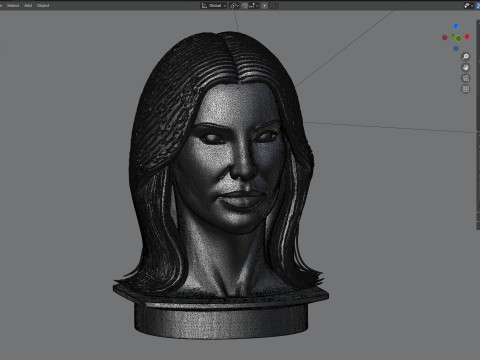Click the bright red X axis gizmo ball
The width and height of the screenshot is (480, 360).
click(467, 37)
